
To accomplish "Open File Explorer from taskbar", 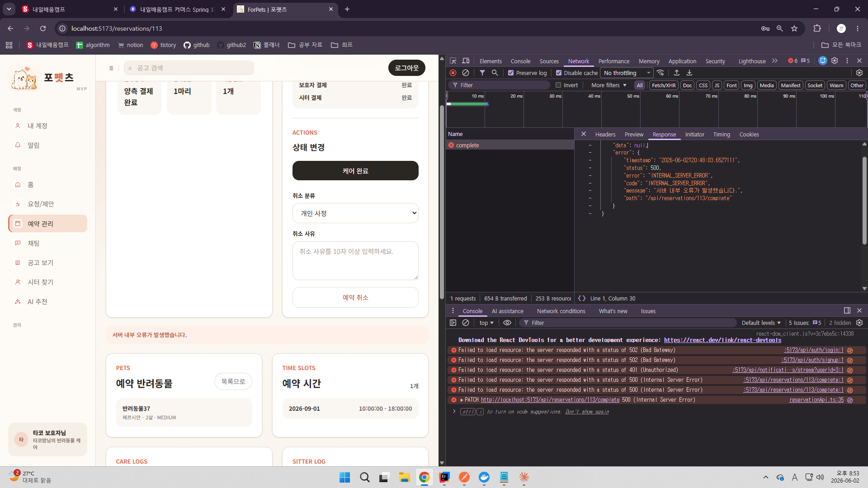I will pyautogui.click(x=404, y=477).
